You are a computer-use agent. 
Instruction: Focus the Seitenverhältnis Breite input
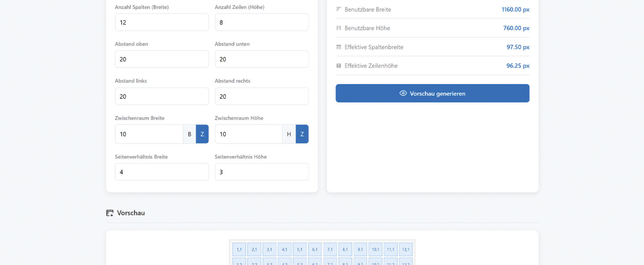point(162,172)
